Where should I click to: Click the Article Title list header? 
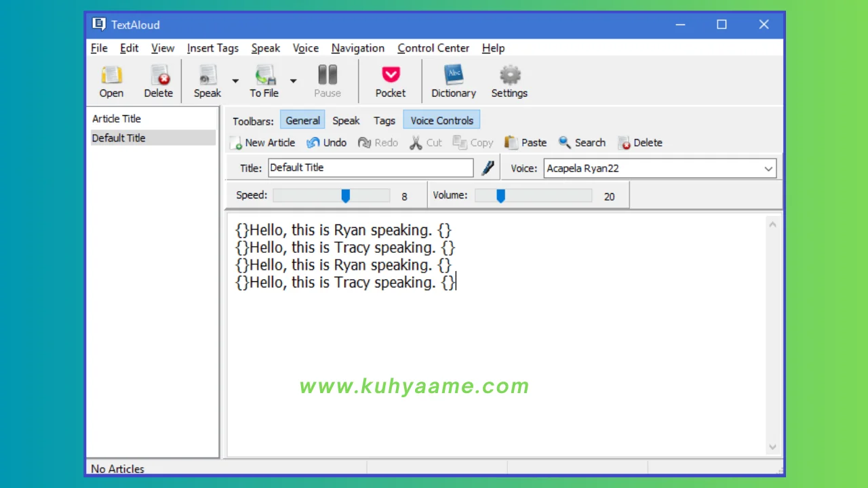(117, 119)
